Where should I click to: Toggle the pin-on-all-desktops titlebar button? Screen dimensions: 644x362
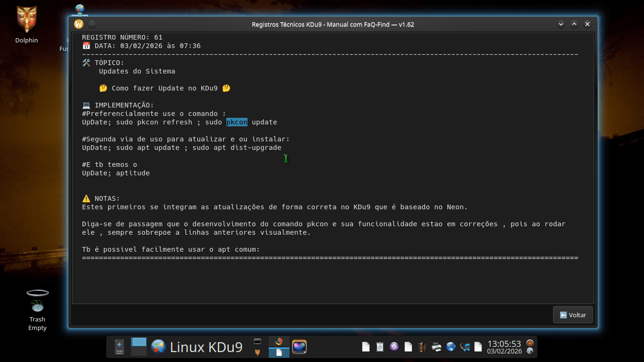92,24
